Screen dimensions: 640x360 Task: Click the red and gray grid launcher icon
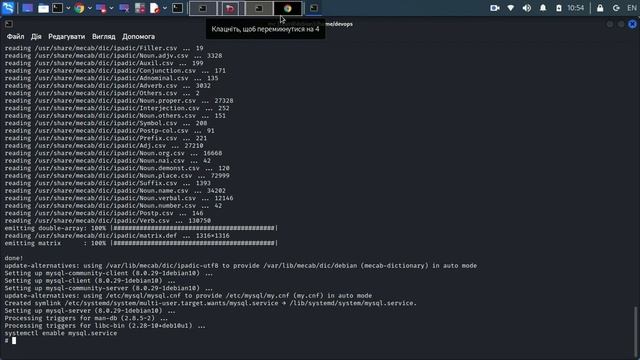[140, 8]
